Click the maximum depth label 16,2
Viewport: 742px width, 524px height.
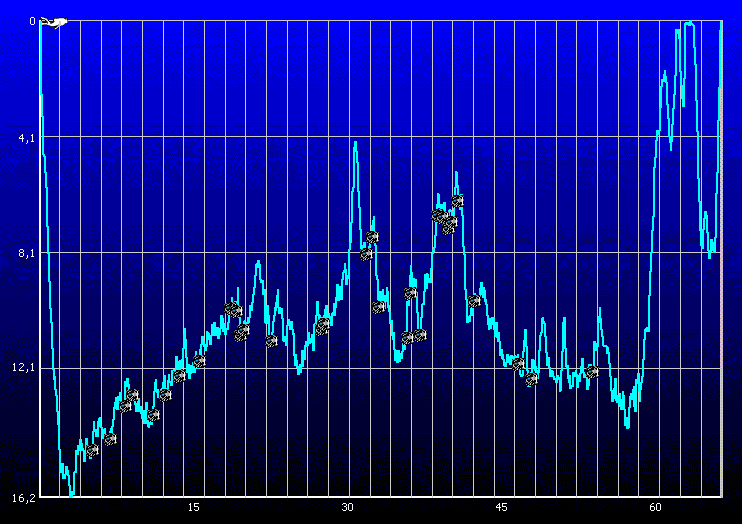pyautogui.click(x=24, y=497)
